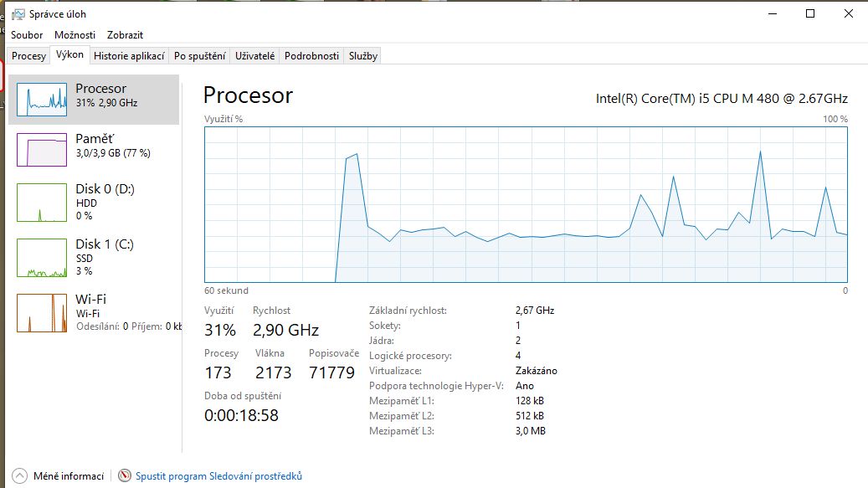Click the main CPU usage graph

pos(526,205)
